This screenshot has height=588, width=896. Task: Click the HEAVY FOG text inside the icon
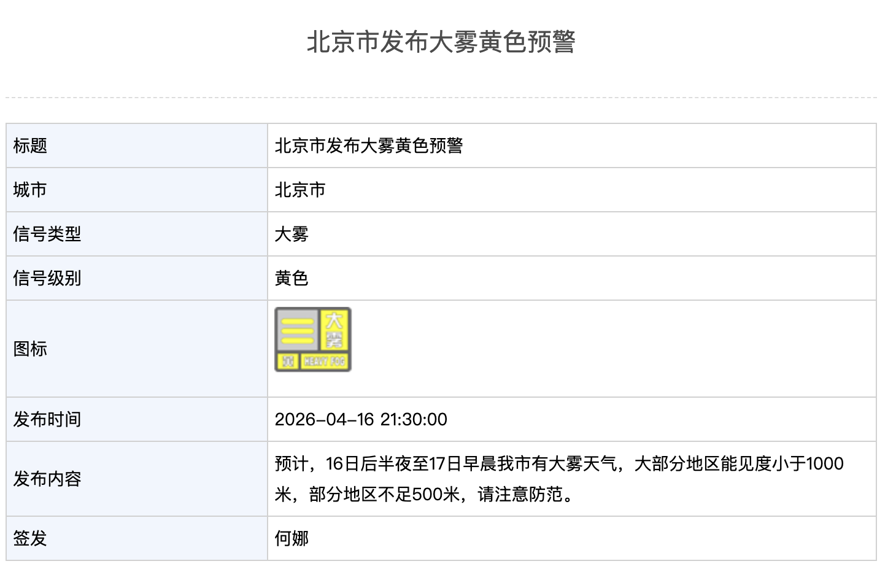click(x=324, y=362)
